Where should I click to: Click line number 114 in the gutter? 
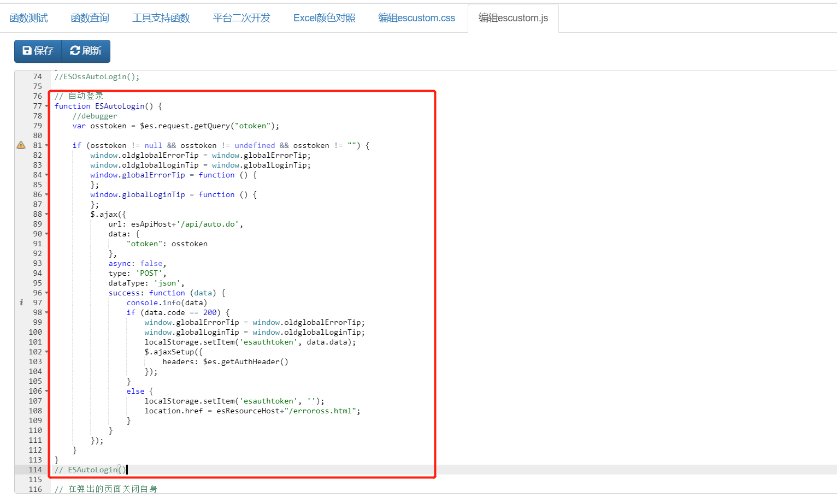pos(36,470)
